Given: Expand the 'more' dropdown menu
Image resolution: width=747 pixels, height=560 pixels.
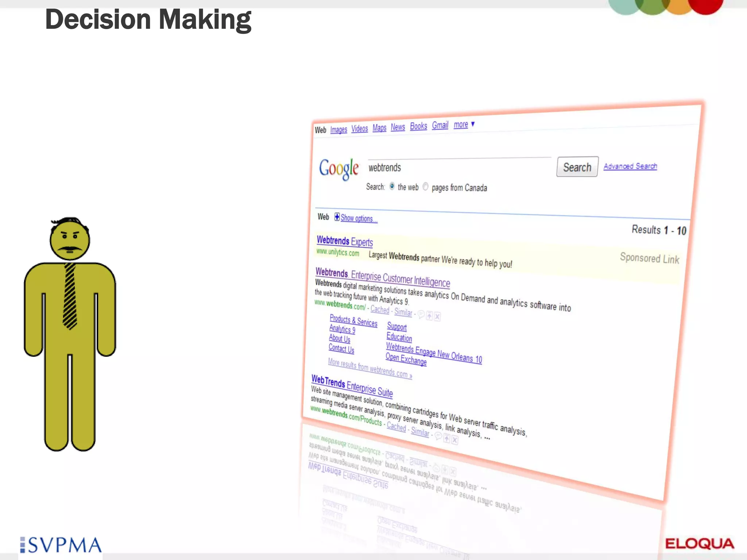Looking at the screenshot, I should (x=464, y=124).
